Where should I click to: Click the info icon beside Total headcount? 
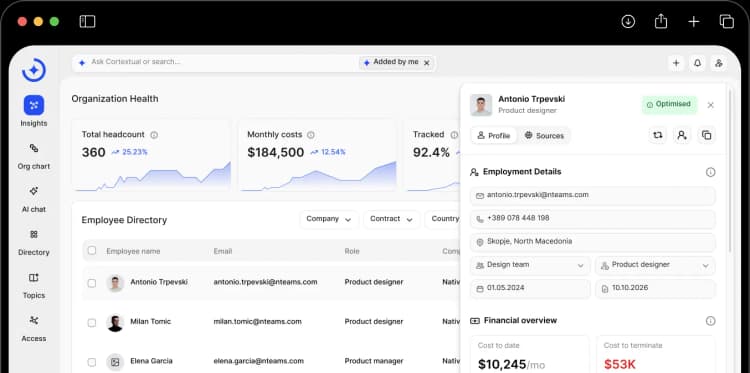(154, 135)
